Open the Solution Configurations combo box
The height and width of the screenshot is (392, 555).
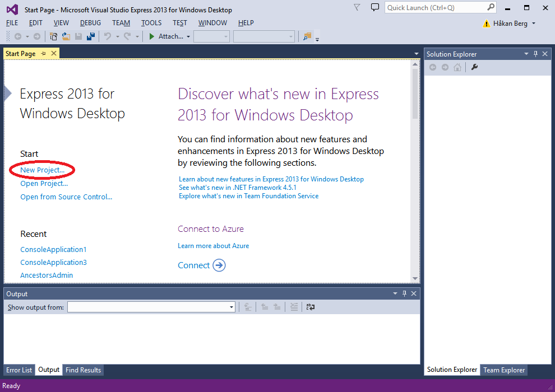coord(212,36)
